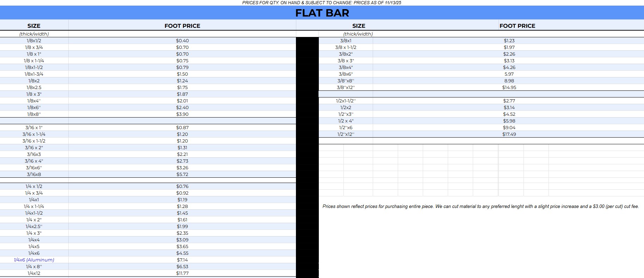Image resolution: width=644 pixels, height=278 pixels.
Task: Select the 1/2x1-1/2" size cell
Action: 346,101
